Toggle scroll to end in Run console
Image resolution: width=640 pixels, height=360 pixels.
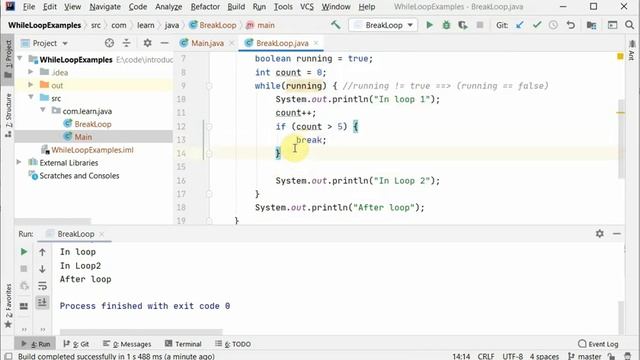pyautogui.click(x=42, y=302)
